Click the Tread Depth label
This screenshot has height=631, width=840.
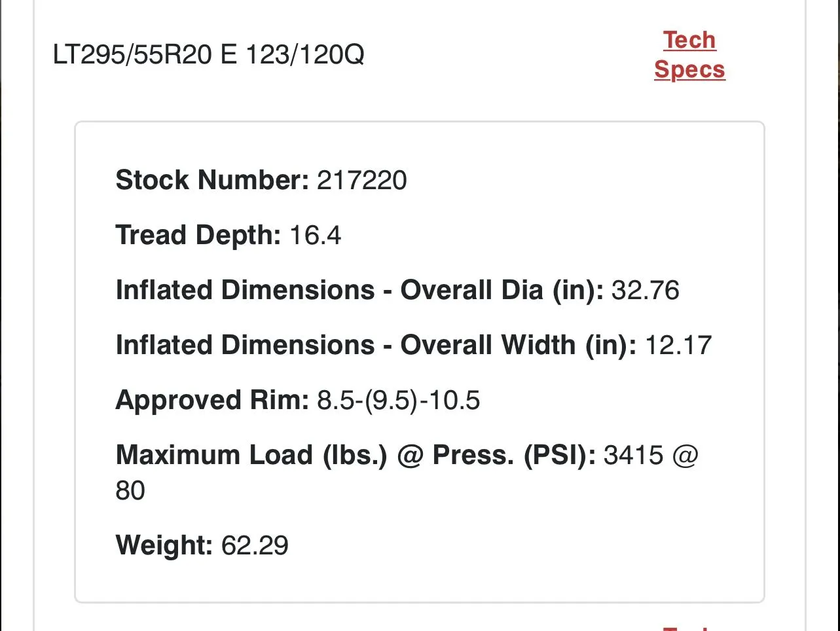click(198, 236)
